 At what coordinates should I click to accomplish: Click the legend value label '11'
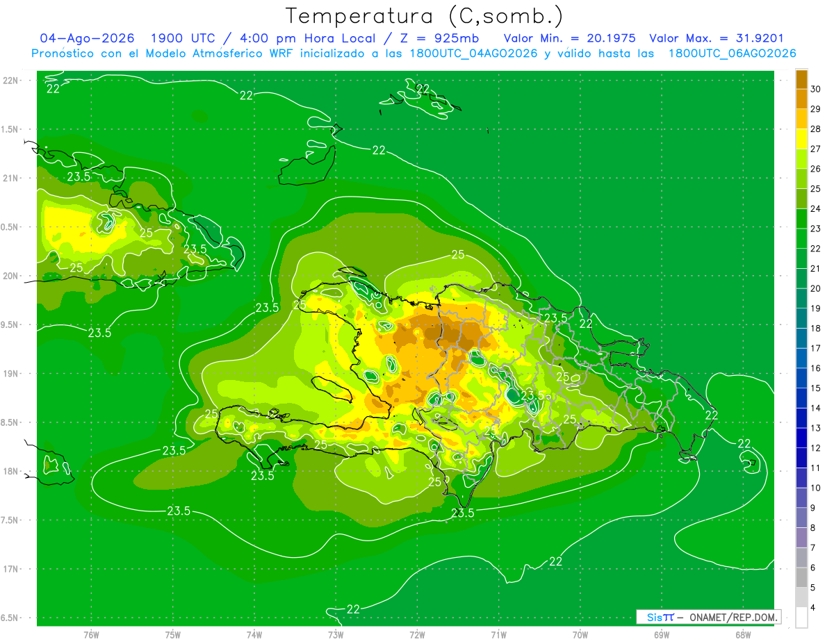coord(817,468)
